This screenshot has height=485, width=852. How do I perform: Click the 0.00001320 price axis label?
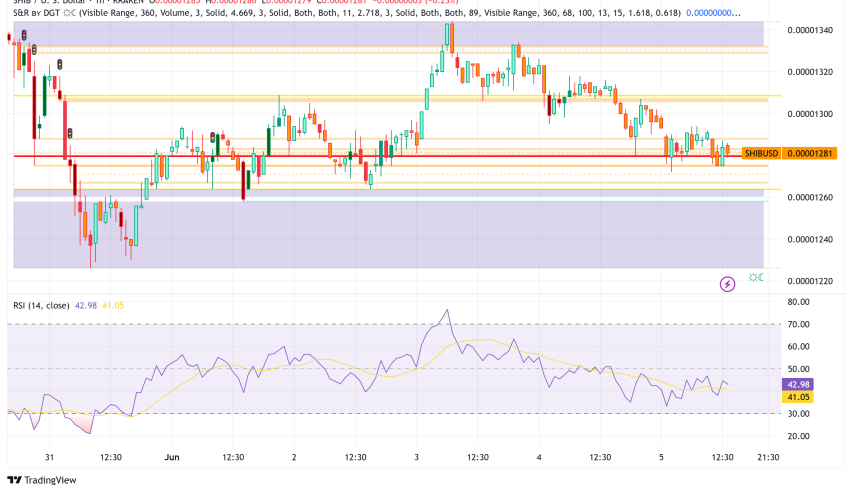pyautogui.click(x=810, y=72)
